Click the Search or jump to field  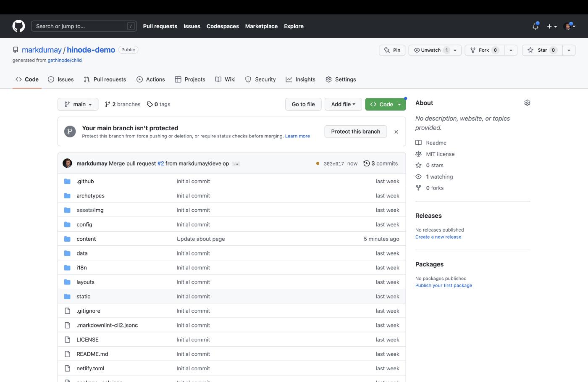[x=84, y=26]
